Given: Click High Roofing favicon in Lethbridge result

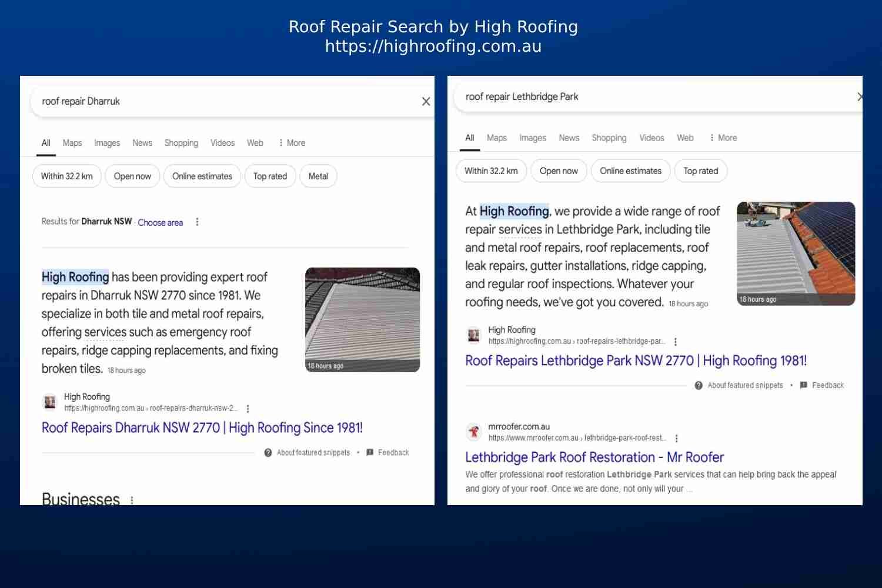Looking at the screenshot, I should coord(473,335).
